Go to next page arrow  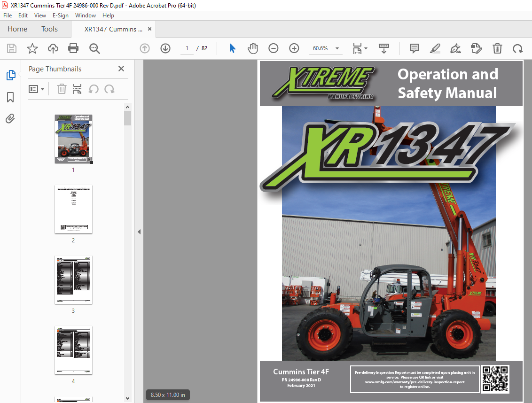165,48
